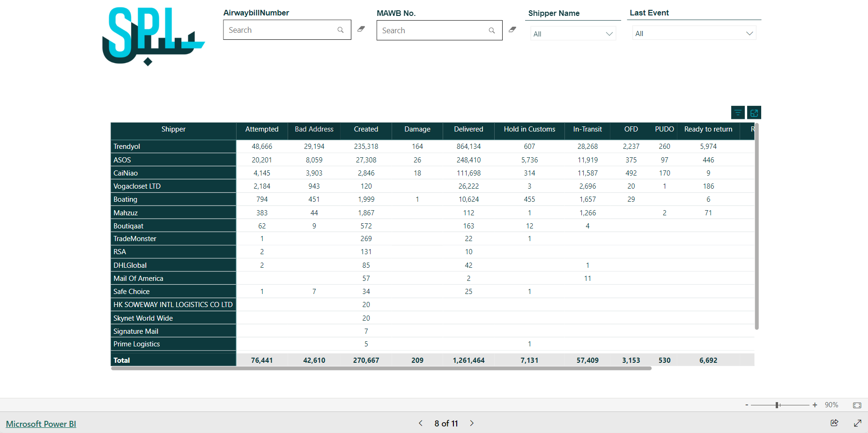Sort by the In-Transit column header
Image resolution: width=868 pixels, height=433 pixels.
[587, 129]
